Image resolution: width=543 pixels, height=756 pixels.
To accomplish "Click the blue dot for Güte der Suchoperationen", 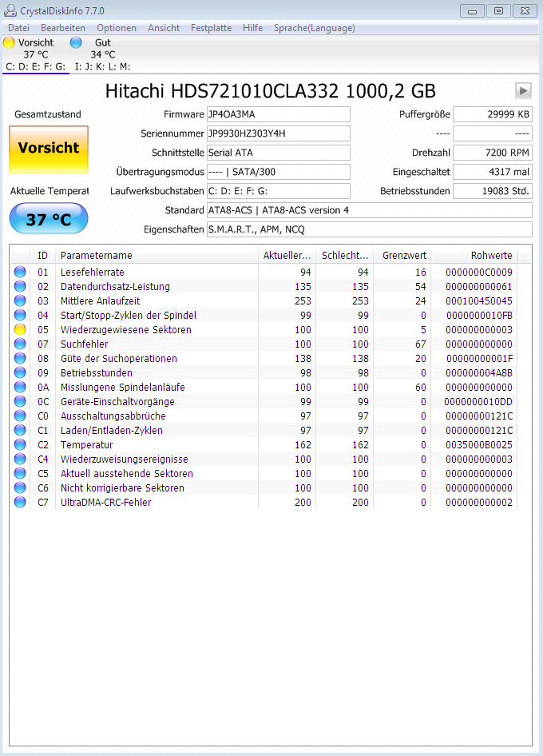I will click(x=20, y=358).
